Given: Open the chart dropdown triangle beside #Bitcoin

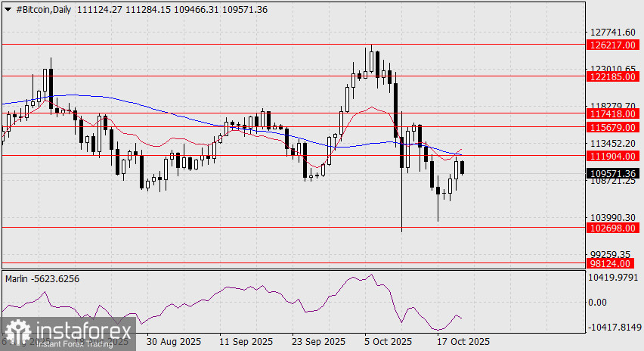Looking at the screenshot, I should (x=8, y=9).
